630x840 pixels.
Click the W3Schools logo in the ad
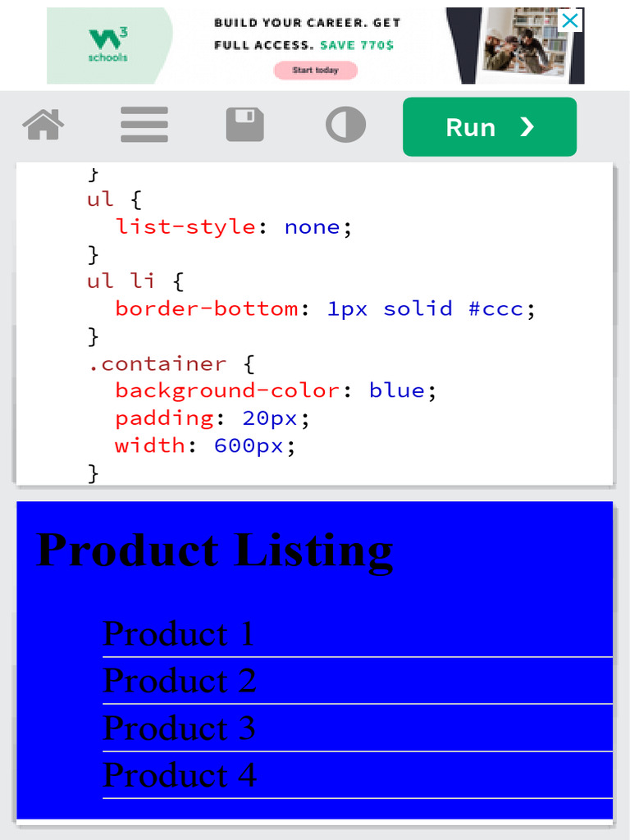click(x=108, y=45)
